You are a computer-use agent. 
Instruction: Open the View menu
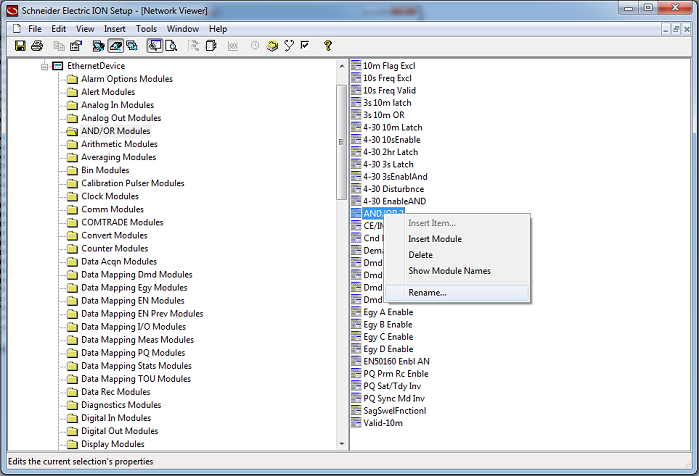(85, 29)
